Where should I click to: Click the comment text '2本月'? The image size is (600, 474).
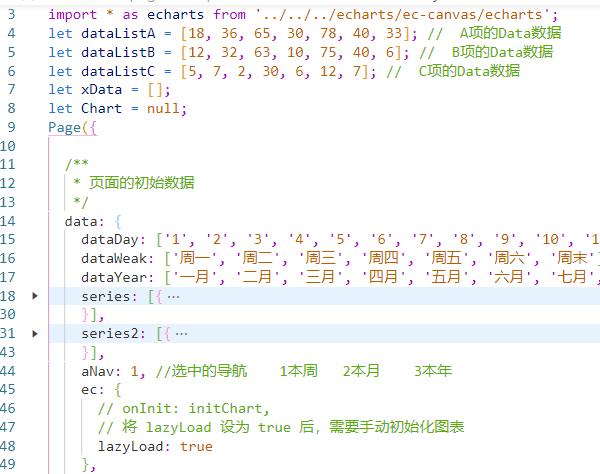tap(361, 371)
